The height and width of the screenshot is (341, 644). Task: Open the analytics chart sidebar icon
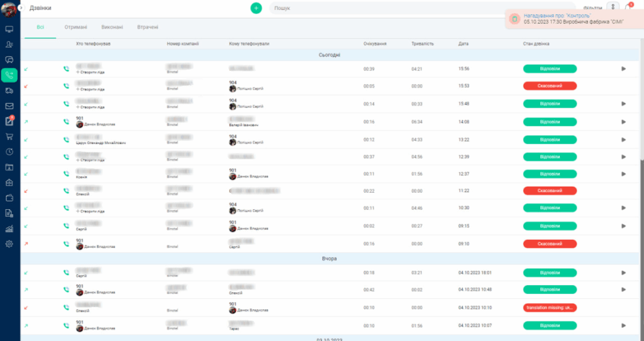[x=9, y=229]
